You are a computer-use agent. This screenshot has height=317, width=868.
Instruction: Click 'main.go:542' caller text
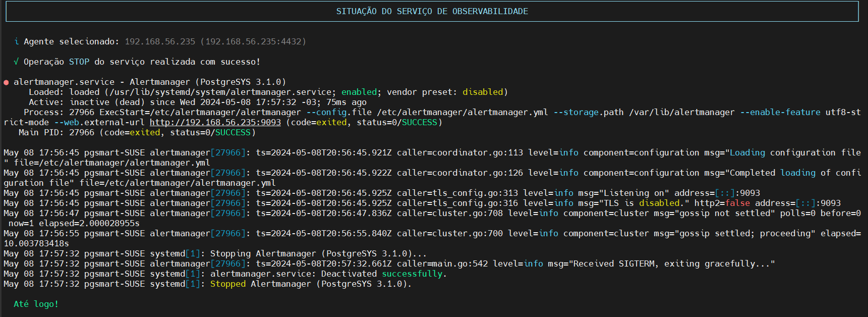tap(460, 263)
